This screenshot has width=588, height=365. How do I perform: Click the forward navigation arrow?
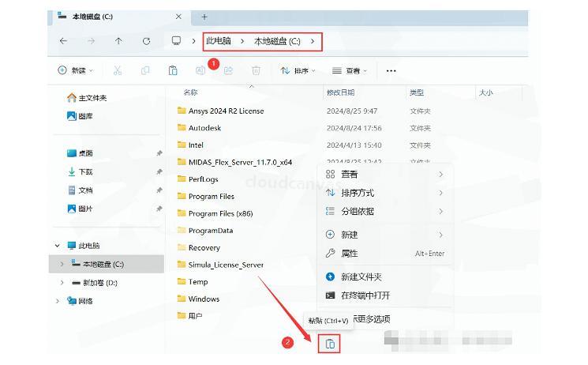pos(91,41)
